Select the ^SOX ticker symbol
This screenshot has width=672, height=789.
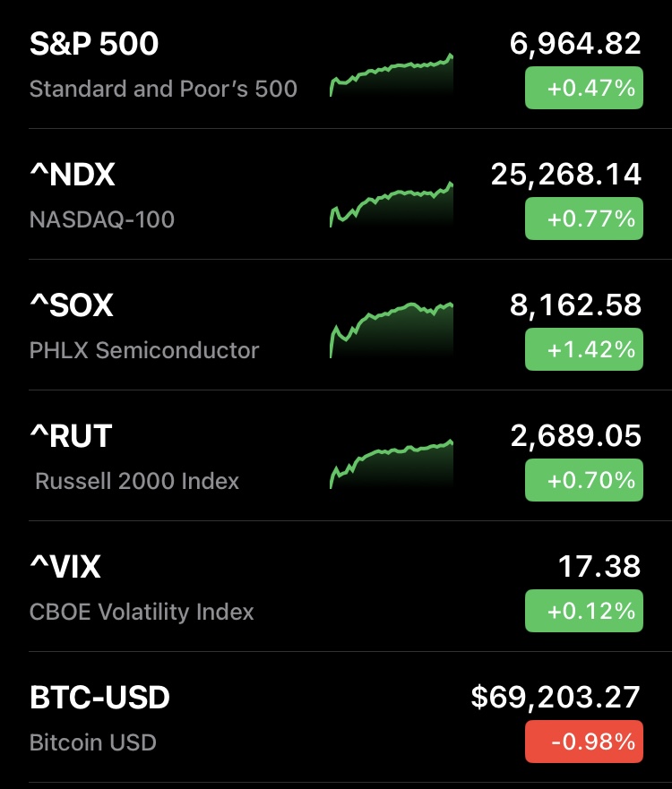[72, 305]
